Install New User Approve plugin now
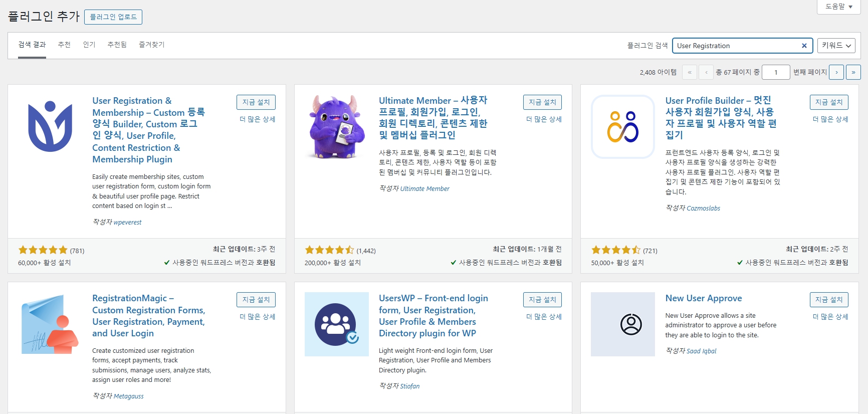The width and height of the screenshot is (868, 414). pos(829,300)
